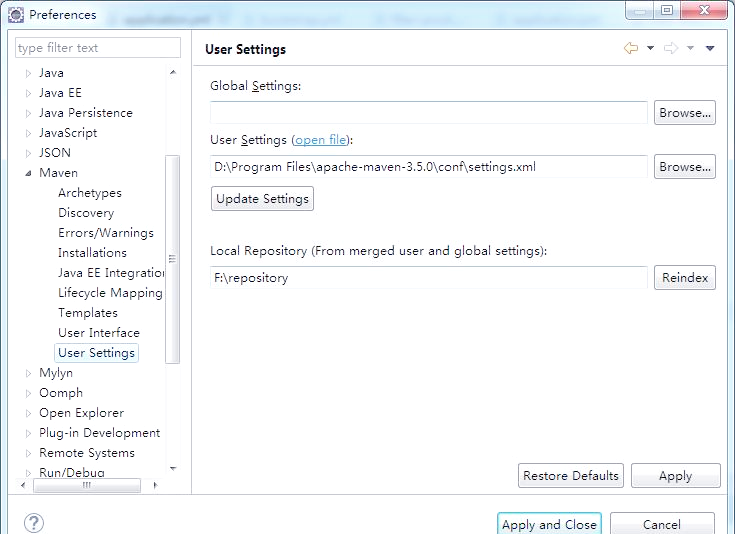Image resolution: width=735 pixels, height=534 pixels.
Task: Expand the Open Explorer node
Action: click(x=28, y=414)
